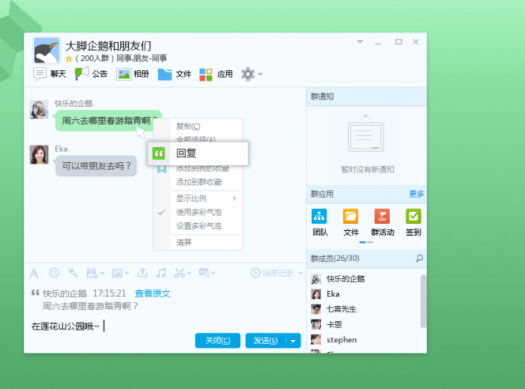The width and height of the screenshot is (525, 389).
Task: Open the 相册 album icon
Action: (124, 74)
